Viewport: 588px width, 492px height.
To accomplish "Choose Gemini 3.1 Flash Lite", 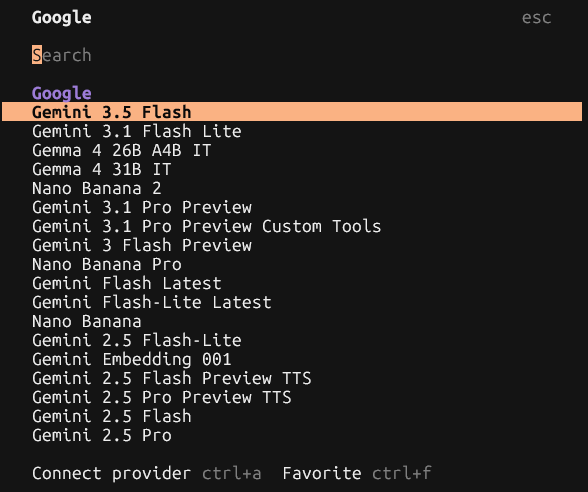I will 292,131.
